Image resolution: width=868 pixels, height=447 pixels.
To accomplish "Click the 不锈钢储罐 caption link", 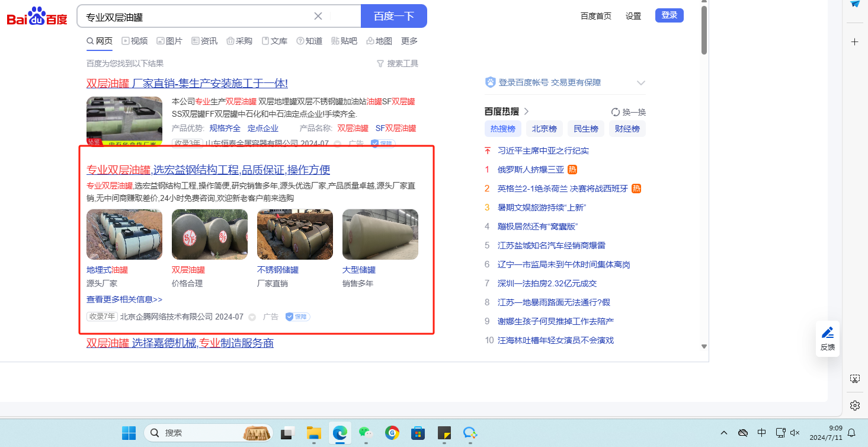I will (278, 270).
